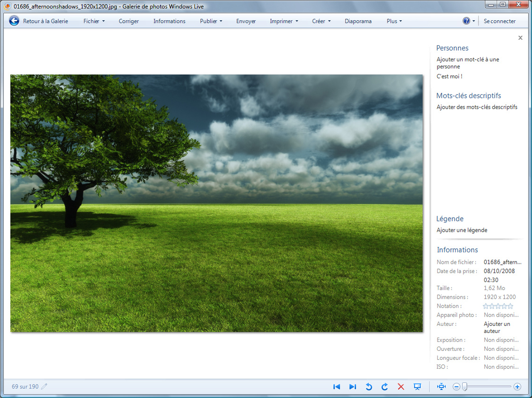Open the blue help question mark
Screen dimensions: 532x398
point(466,21)
